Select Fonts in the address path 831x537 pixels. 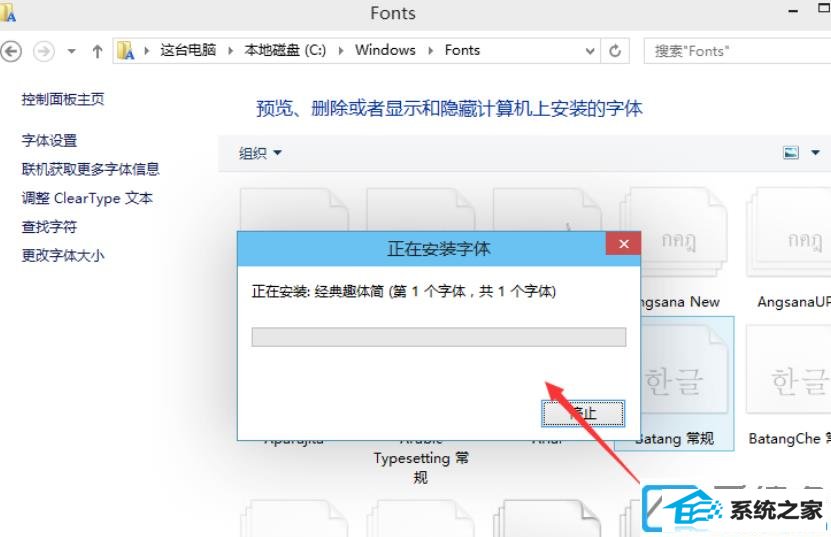click(462, 50)
